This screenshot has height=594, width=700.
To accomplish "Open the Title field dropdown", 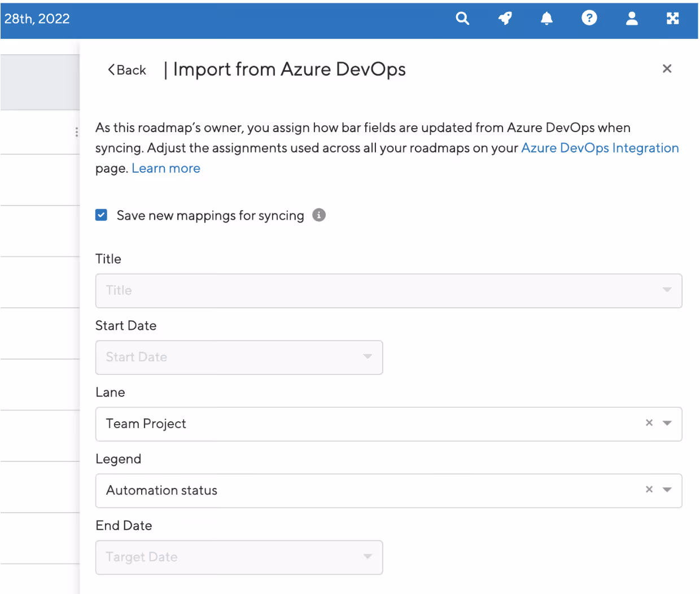I will pos(389,291).
